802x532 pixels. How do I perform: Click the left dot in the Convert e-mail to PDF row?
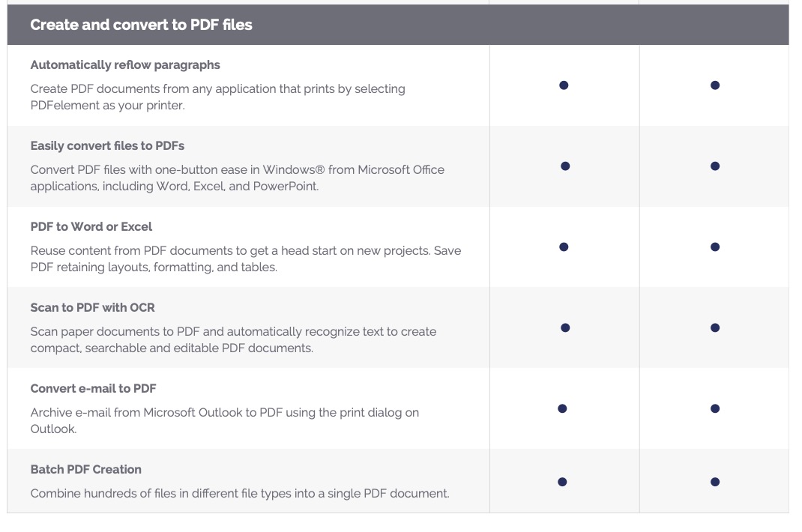coord(562,409)
